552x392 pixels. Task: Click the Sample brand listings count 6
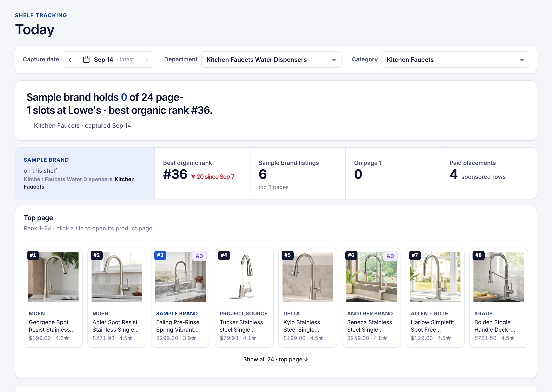[263, 174]
